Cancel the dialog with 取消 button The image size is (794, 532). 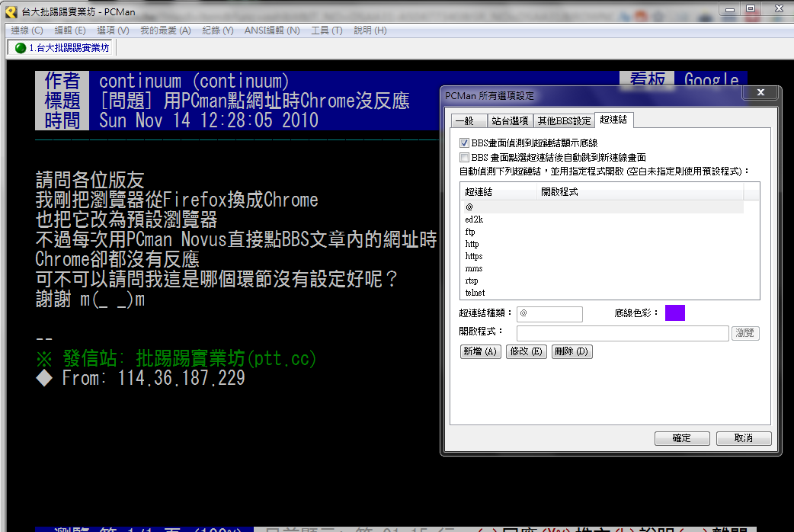pos(744,437)
